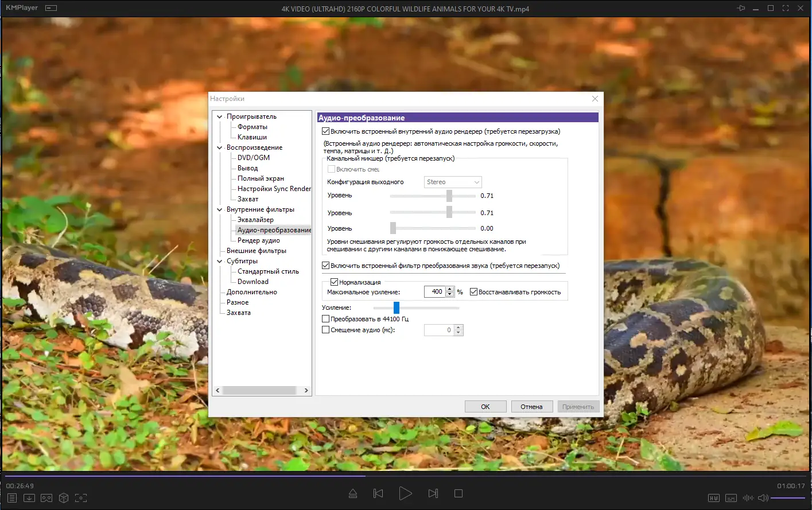Select Настройки Sync Render tree item
Screen dimensions: 812x510
point(274,189)
